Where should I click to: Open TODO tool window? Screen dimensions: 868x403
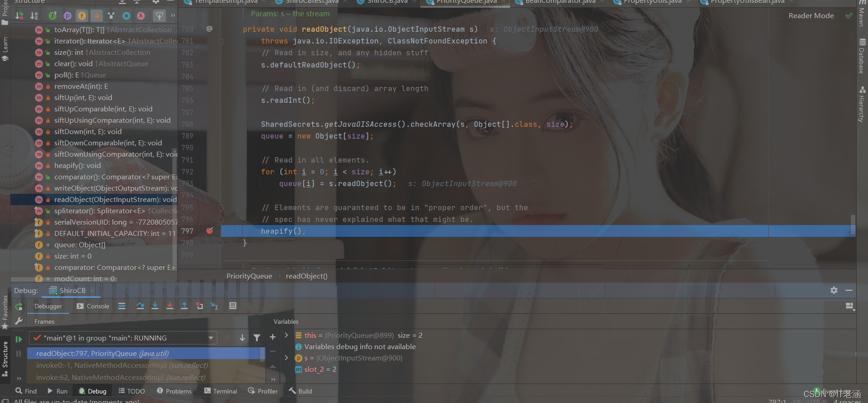tap(132, 391)
